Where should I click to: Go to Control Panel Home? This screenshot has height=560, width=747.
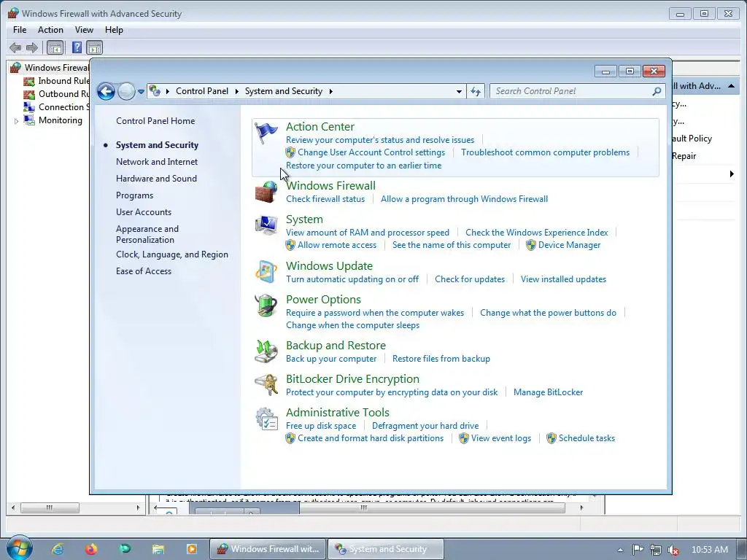(155, 121)
